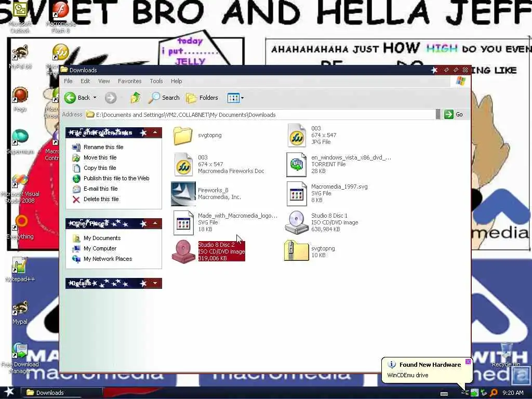The height and width of the screenshot is (399, 532).
Task: Toggle the Folders pane
Action: 202,98
